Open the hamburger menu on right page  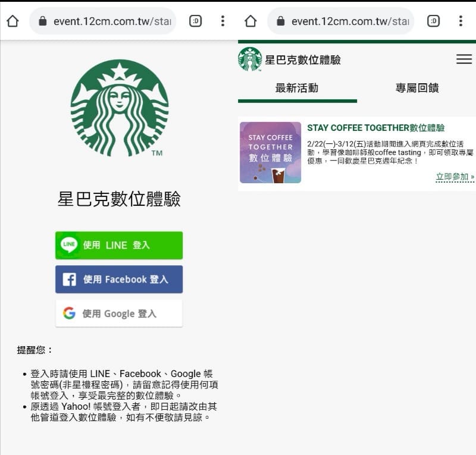tap(464, 59)
